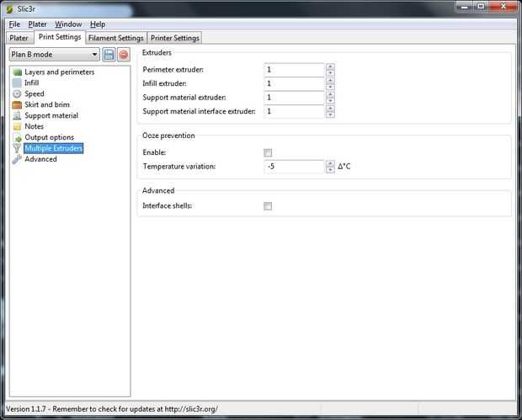This screenshot has height=420, width=522.
Task: Select the Layers and perimeters icon
Action: [17, 72]
